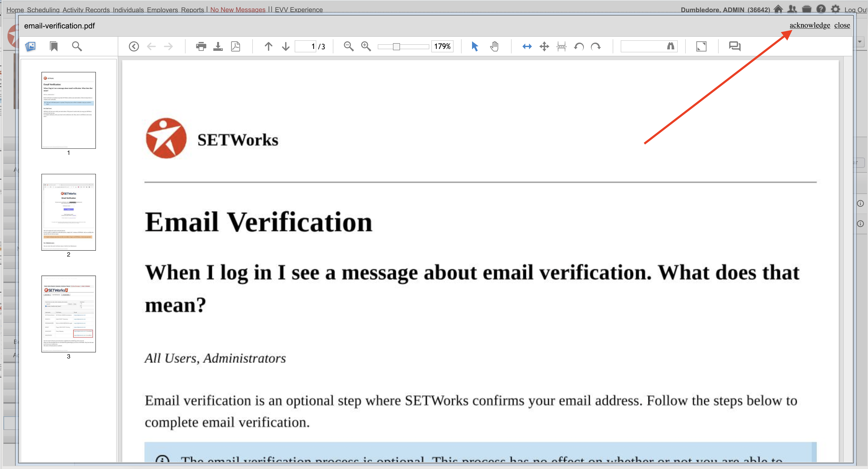This screenshot has height=469, width=868.
Task: Open the settings gear icon in header
Action: 835,9
